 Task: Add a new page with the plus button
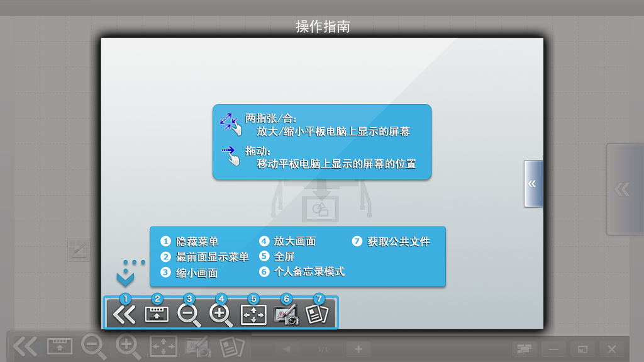[358, 349]
